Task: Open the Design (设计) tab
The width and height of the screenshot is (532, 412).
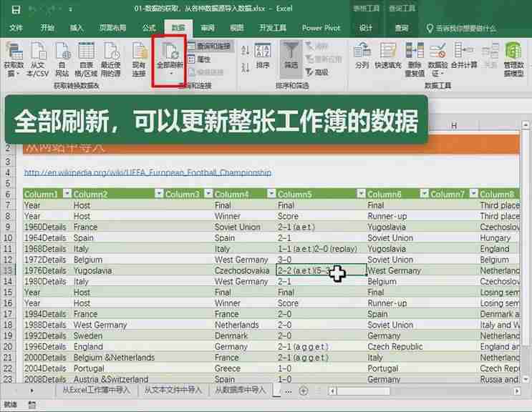Action: coord(366,28)
